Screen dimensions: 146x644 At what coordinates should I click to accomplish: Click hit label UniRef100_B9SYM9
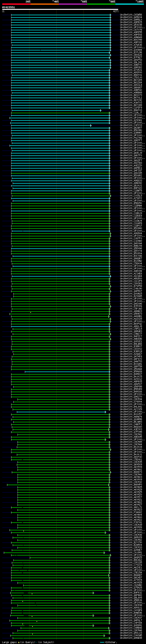pos(131,40)
